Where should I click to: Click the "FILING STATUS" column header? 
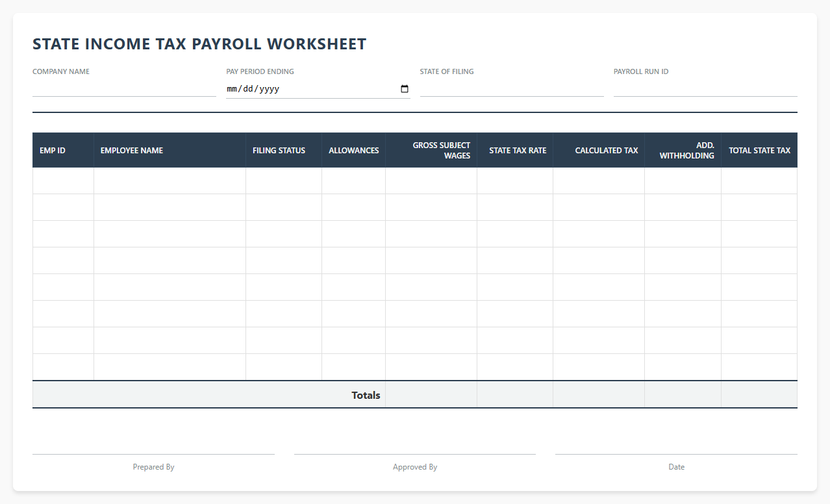pyautogui.click(x=284, y=150)
